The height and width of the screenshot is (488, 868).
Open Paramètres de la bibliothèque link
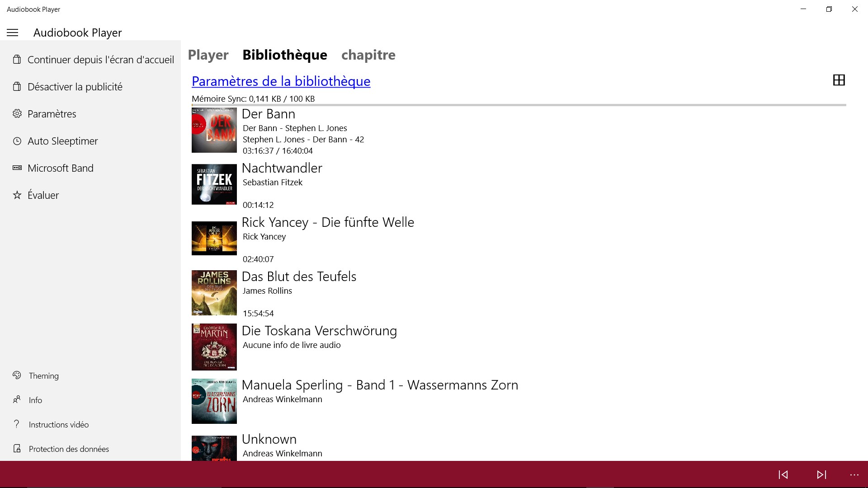281,80
